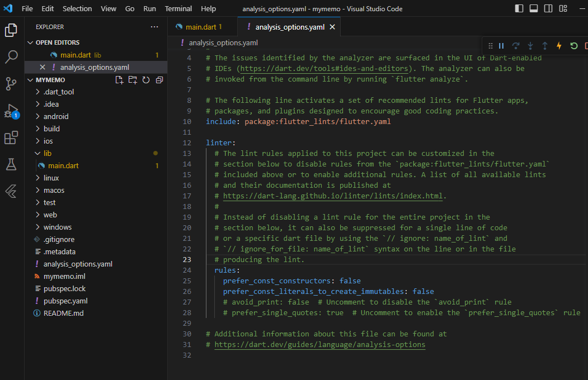Open dart-lang linter lints index link
Screen dimensions: 588x380
333,196
